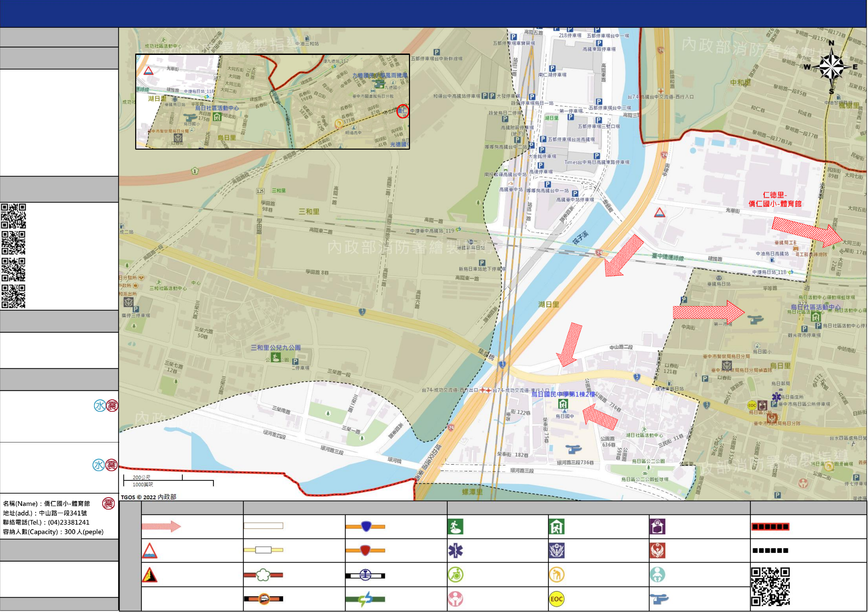Click the railway line symbol in legend
This screenshot has width=868, height=613.
pos(366,576)
